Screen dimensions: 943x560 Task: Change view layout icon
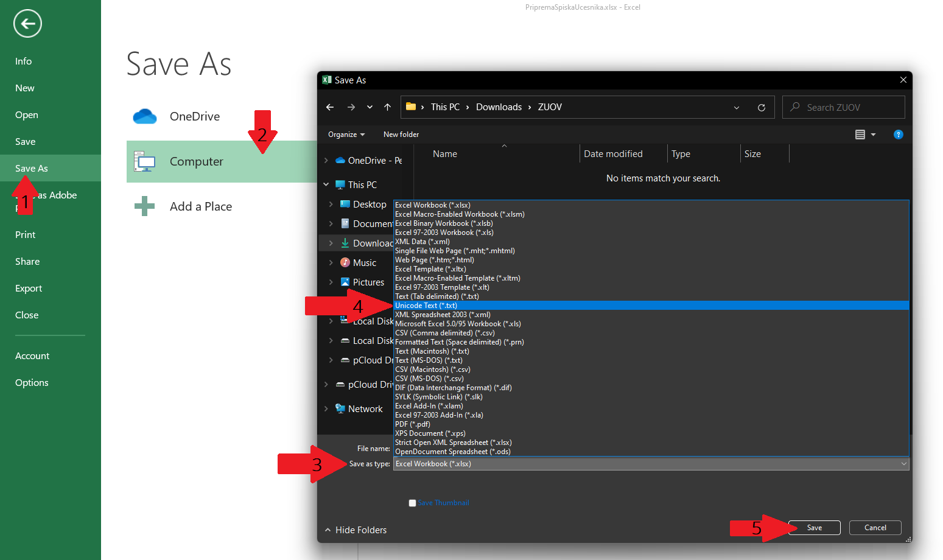tap(860, 135)
